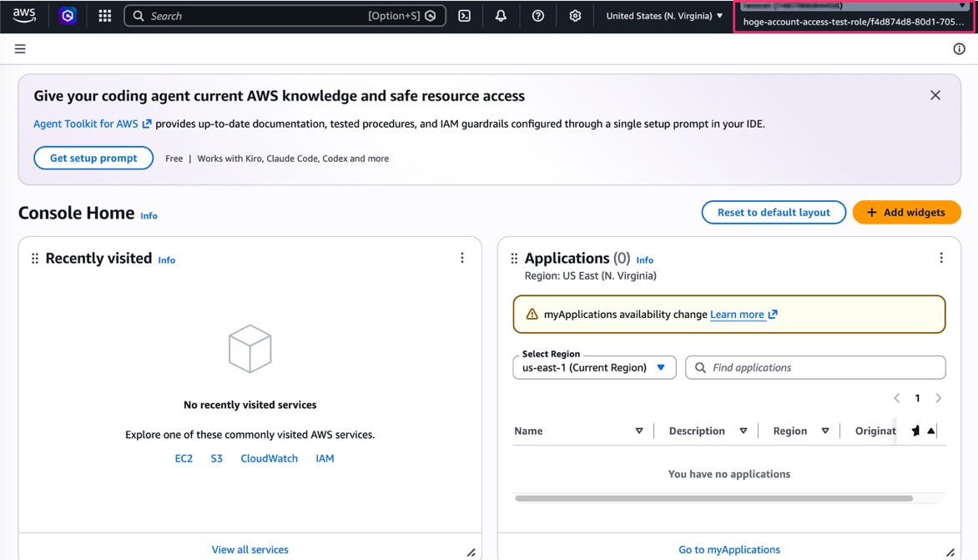Click Go to myApplications
The width and height of the screenshot is (978, 560).
[729, 549]
